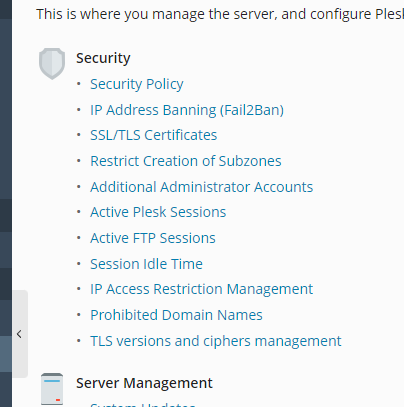Collapse the sidebar with the chevron arrow

point(19,334)
